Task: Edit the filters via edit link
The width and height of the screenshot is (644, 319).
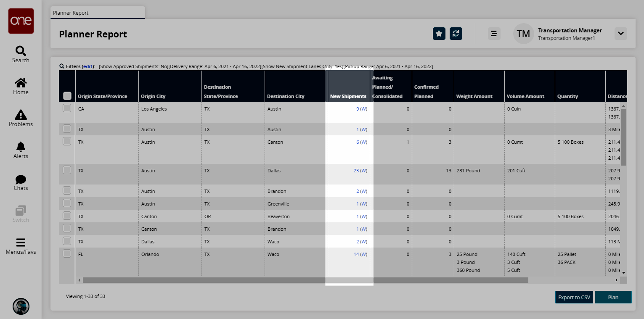Action: pos(88,66)
